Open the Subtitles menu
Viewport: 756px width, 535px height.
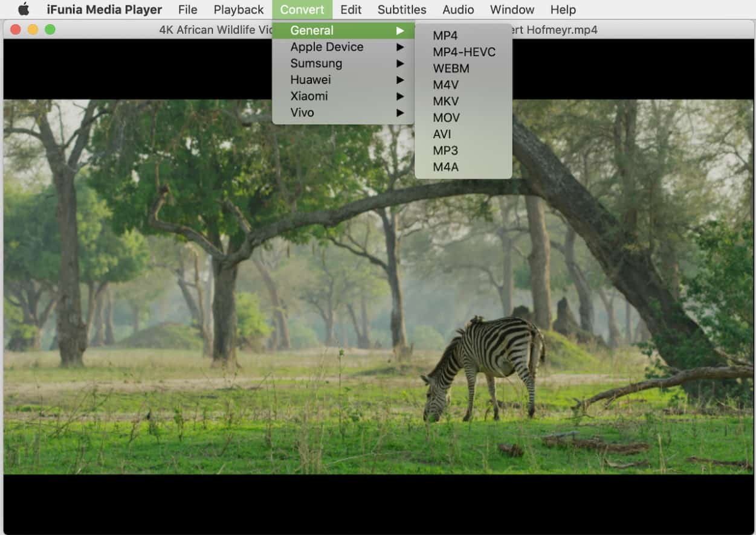coord(402,10)
